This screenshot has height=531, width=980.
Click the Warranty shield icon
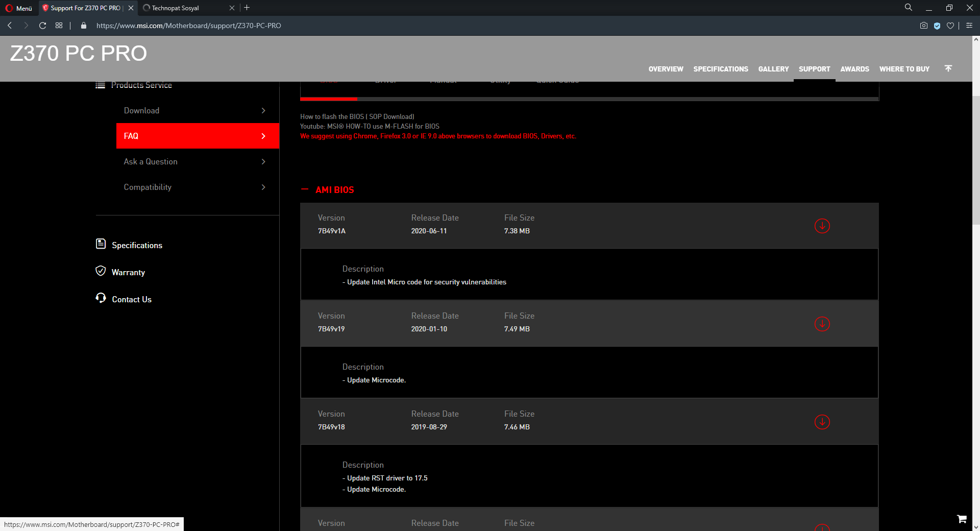[x=101, y=271]
